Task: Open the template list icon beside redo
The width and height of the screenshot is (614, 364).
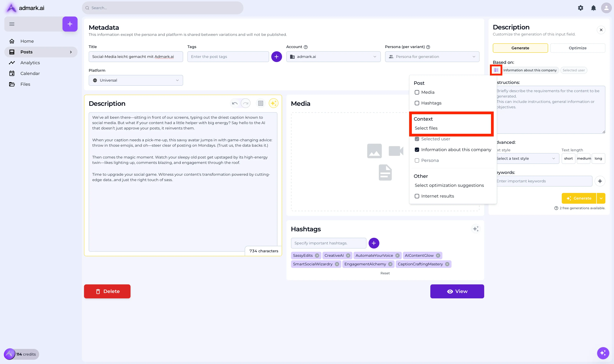Action: 261,103
